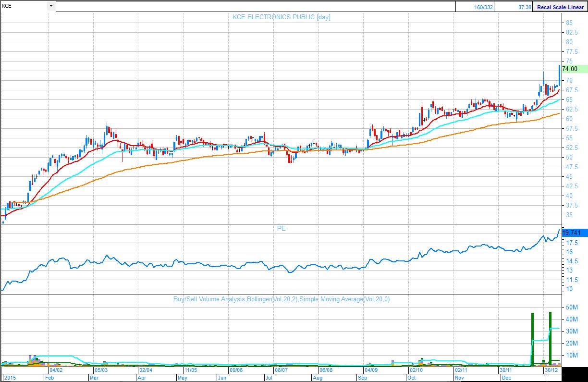The width and height of the screenshot is (588, 382).
Task: Click the tall blue latest price candle
Action: point(559,75)
